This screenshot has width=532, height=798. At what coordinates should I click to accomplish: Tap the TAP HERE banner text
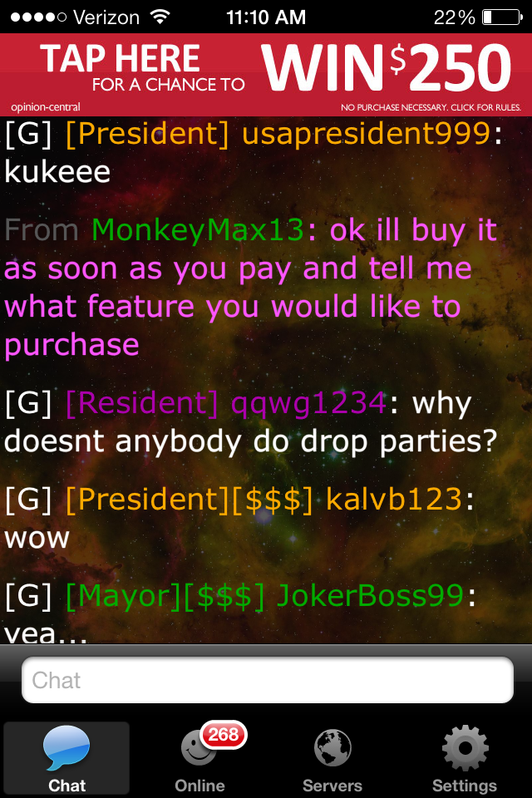121,58
